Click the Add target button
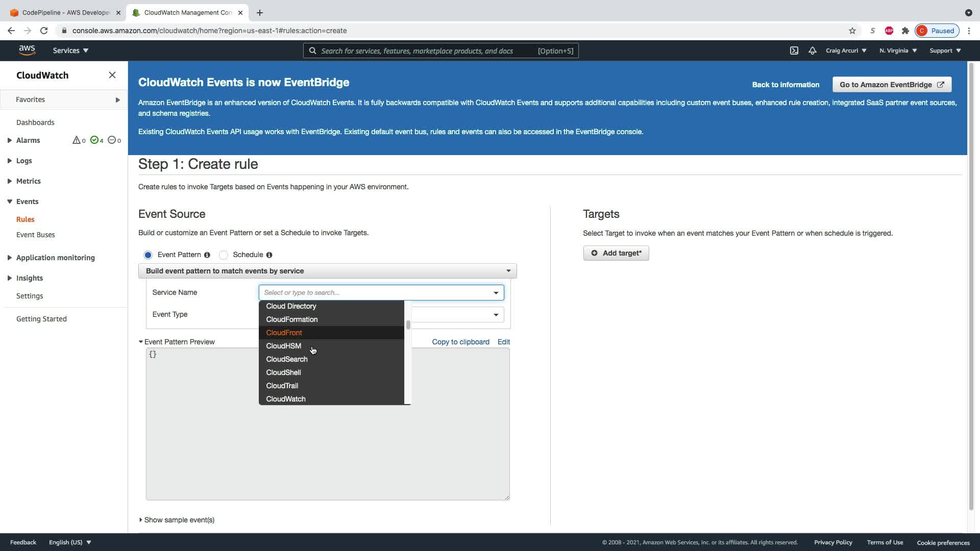980x551 pixels. [x=616, y=253]
